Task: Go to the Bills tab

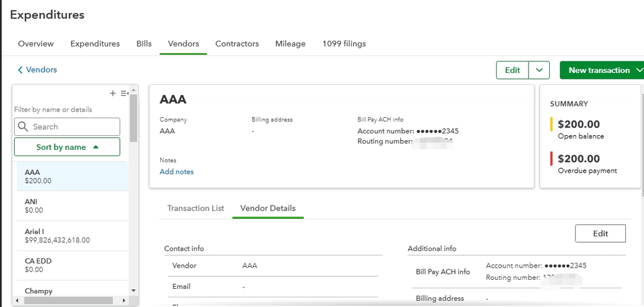Action: [144, 44]
